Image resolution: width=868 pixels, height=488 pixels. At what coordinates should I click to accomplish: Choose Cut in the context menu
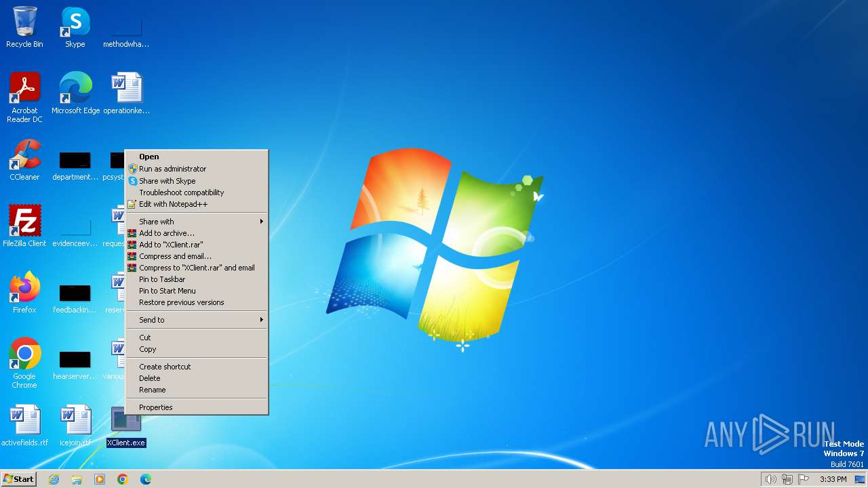click(x=197, y=338)
